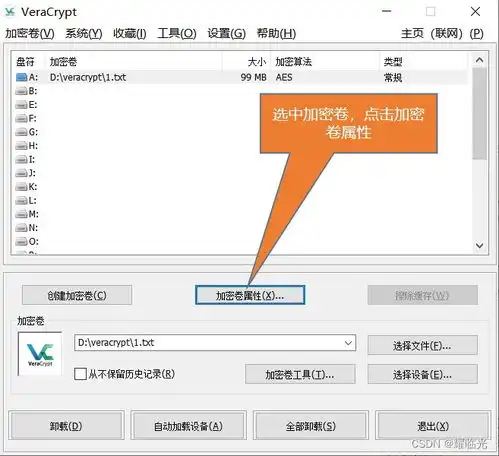Open the 工具(O) menu
The height and width of the screenshot is (456, 499).
(x=177, y=33)
